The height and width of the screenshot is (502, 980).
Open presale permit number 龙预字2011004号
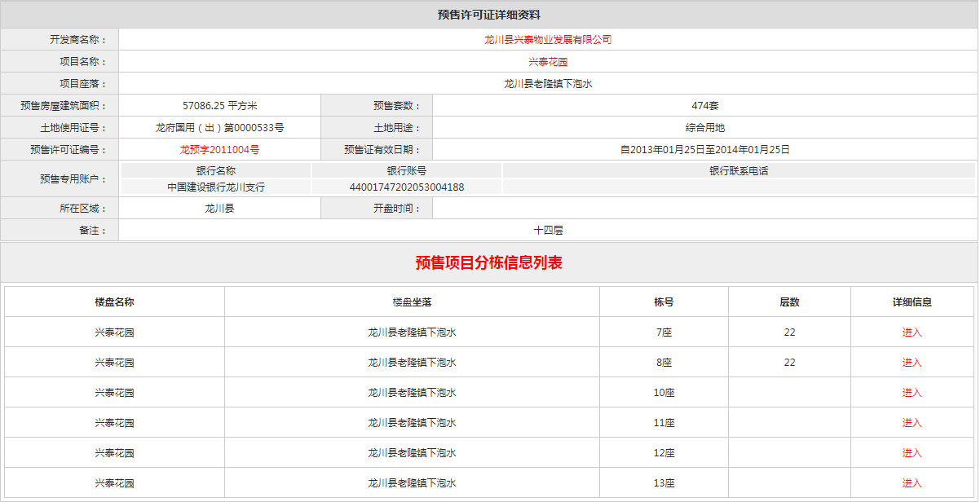click(x=219, y=149)
